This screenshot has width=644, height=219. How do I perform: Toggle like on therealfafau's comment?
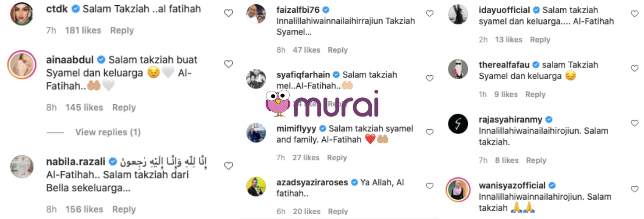click(x=634, y=68)
